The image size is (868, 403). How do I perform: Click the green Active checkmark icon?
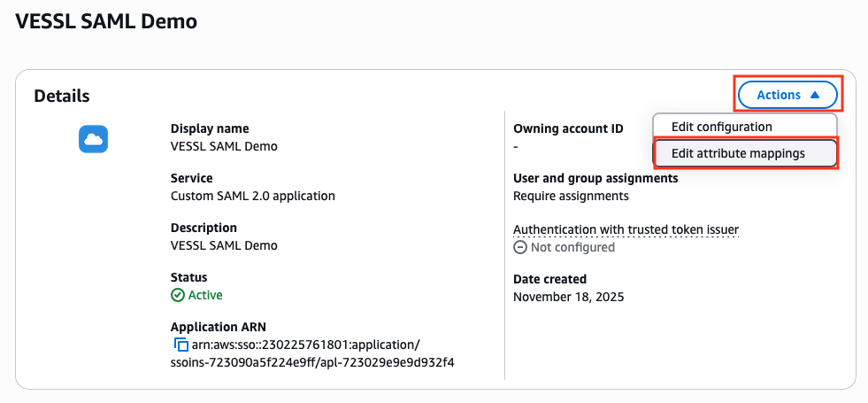click(x=178, y=295)
